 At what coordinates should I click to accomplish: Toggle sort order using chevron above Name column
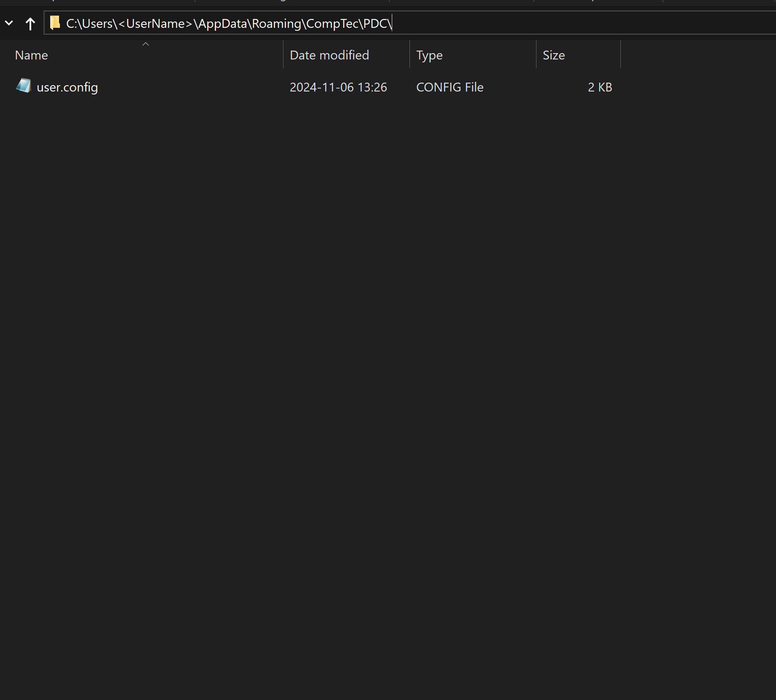(x=145, y=43)
